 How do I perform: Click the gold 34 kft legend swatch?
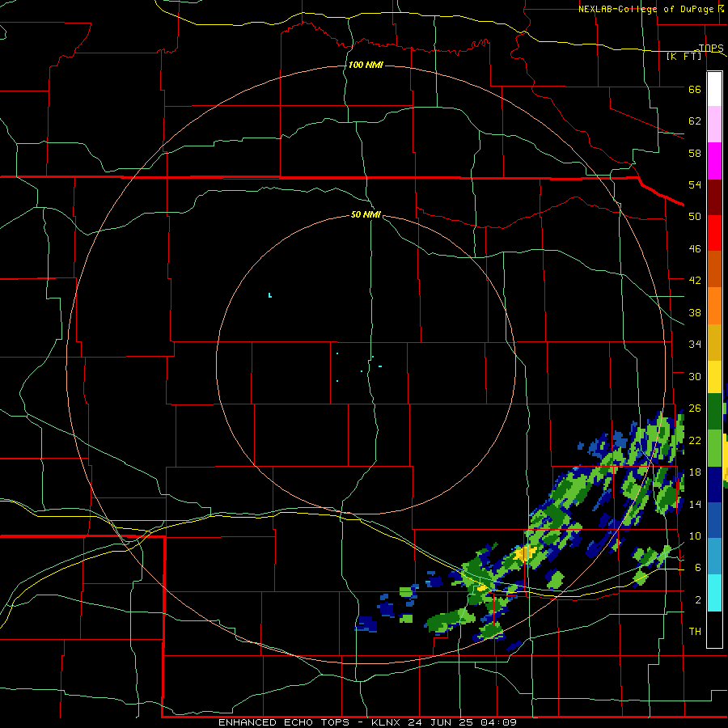pyautogui.click(x=714, y=341)
